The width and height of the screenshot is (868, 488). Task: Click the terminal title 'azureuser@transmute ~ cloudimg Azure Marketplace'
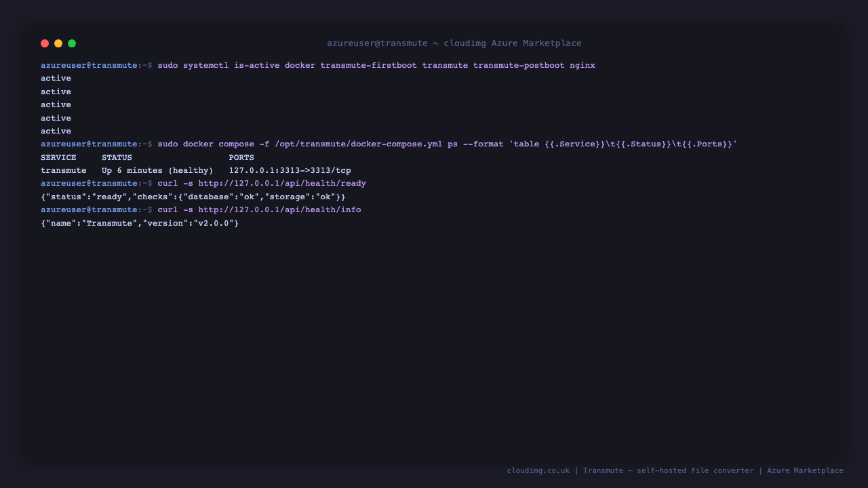[x=454, y=43]
